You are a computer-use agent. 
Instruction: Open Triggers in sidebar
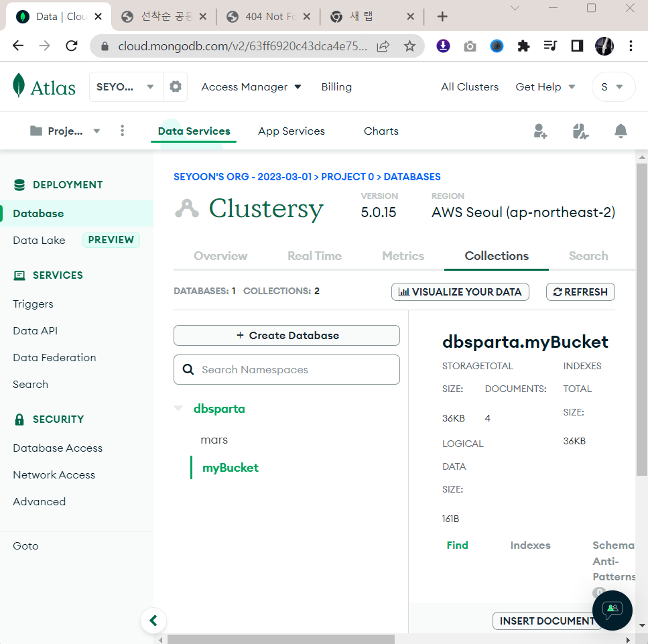[33, 304]
